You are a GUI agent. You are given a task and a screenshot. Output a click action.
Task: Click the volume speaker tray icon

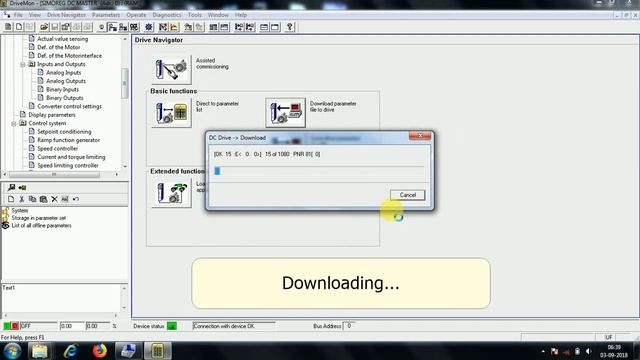[x=588, y=351]
